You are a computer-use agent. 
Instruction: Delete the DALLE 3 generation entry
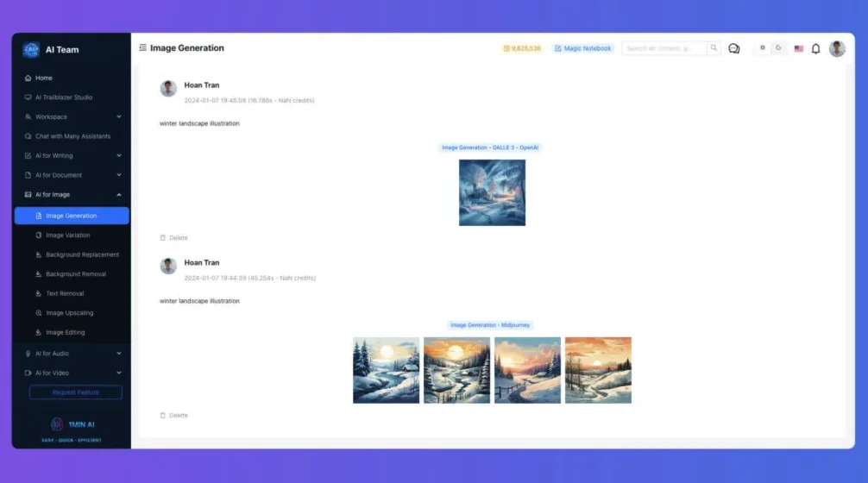(x=173, y=238)
